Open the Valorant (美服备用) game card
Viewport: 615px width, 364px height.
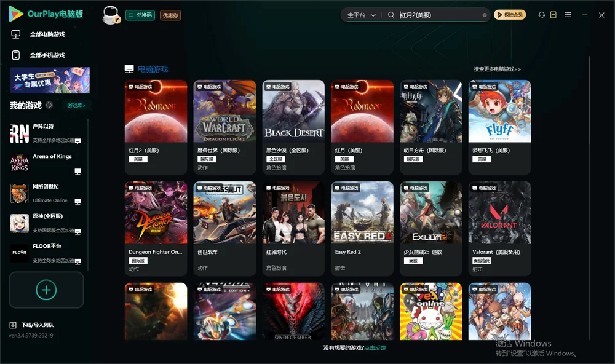click(x=499, y=229)
